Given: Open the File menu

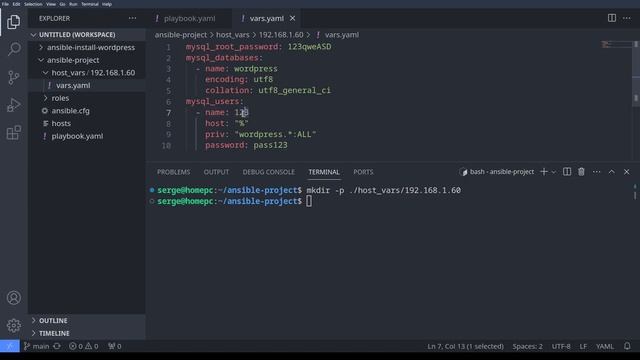Looking at the screenshot, I should coord(5,4).
